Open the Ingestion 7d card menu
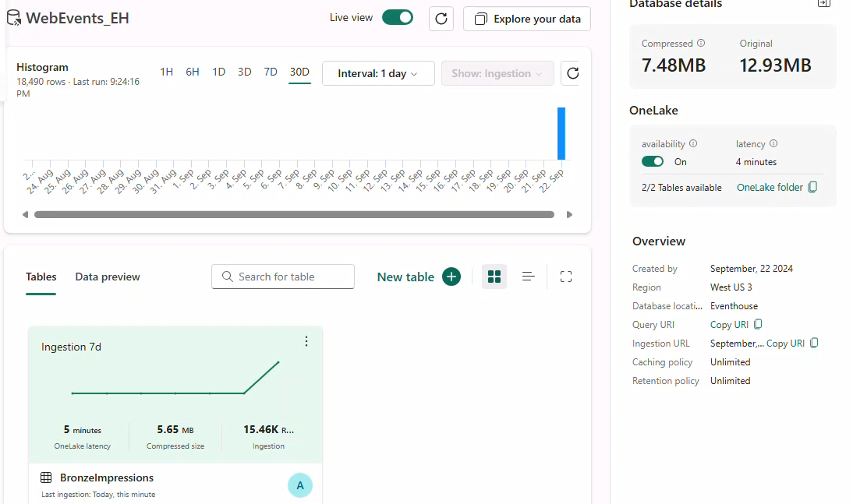 306,340
